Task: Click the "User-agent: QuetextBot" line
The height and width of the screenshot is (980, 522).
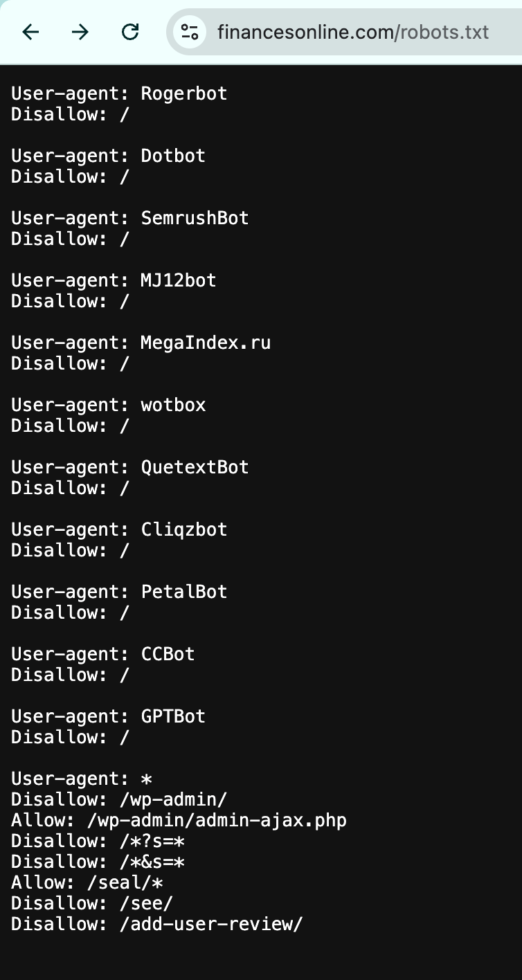Action: tap(129, 467)
